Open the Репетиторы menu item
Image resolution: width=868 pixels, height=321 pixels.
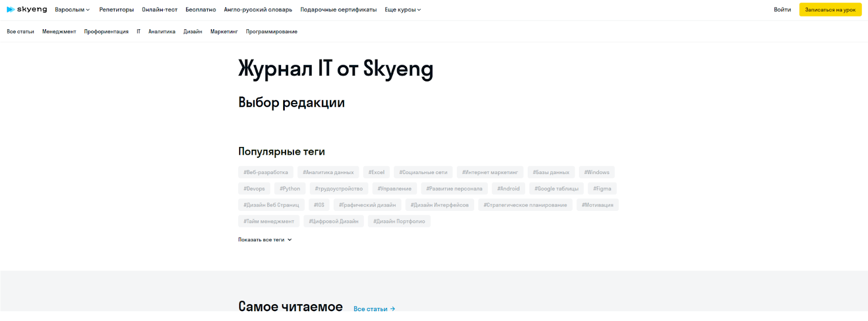click(x=116, y=10)
